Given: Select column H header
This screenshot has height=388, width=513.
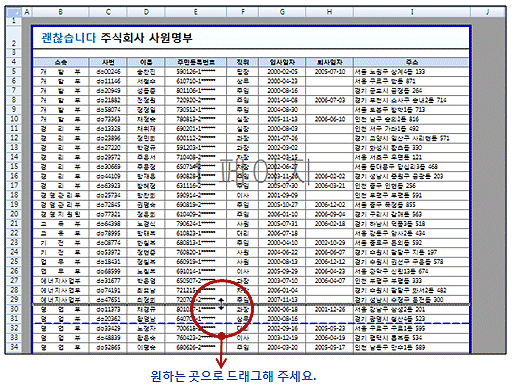Looking at the screenshot, I should click(329, 12).
